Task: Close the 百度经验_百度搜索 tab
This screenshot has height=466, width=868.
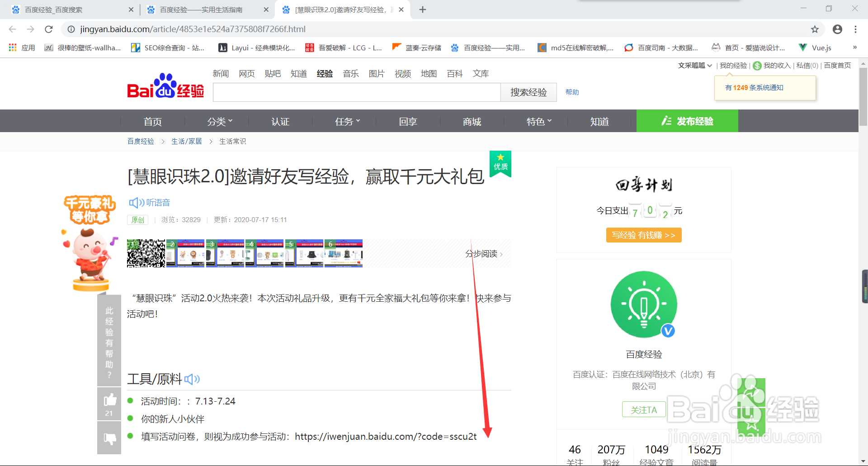Action: pos(131,10)
